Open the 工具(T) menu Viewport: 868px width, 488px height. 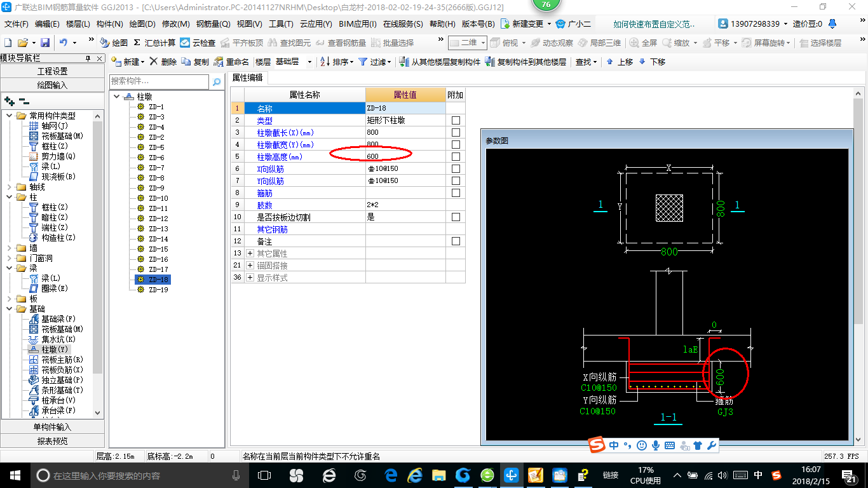tap(281, 24)
